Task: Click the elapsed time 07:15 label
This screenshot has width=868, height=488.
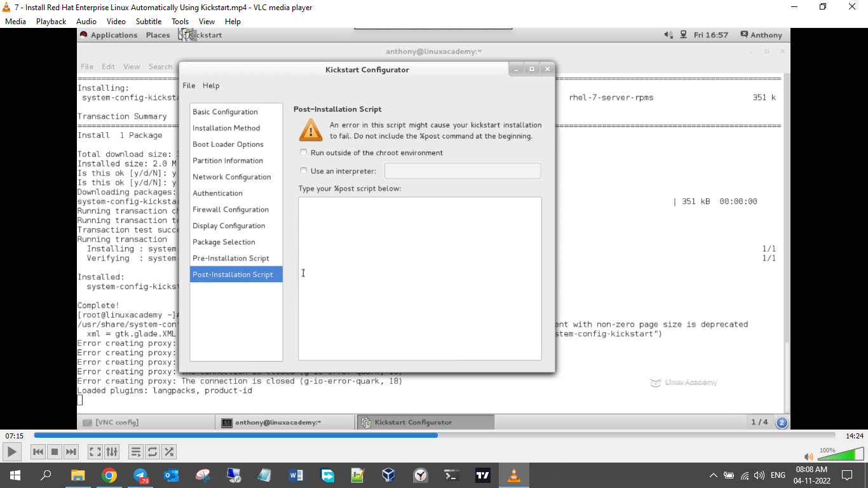Action: pyautogui.click(x=14, y=436)
